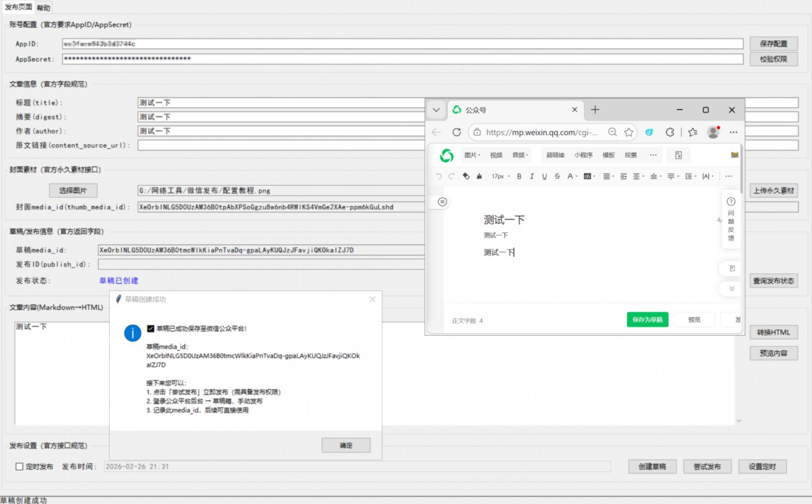Screen dimensions: 812x504
Task: Expand the 音频 dropdown in the editor
Action: pos(520,155)
